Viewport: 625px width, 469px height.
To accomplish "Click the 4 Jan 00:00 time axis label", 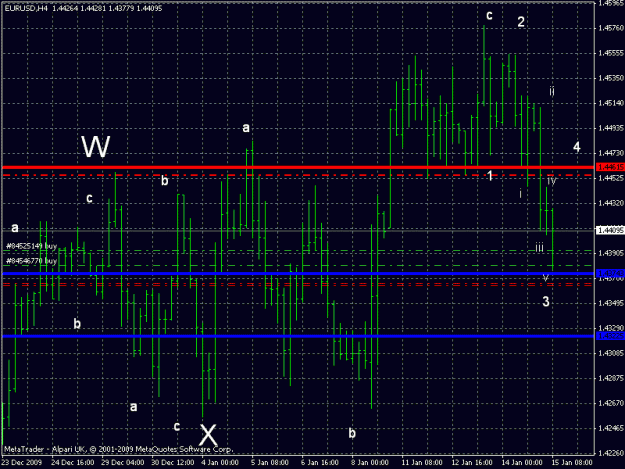I will (x=220, y=463).
